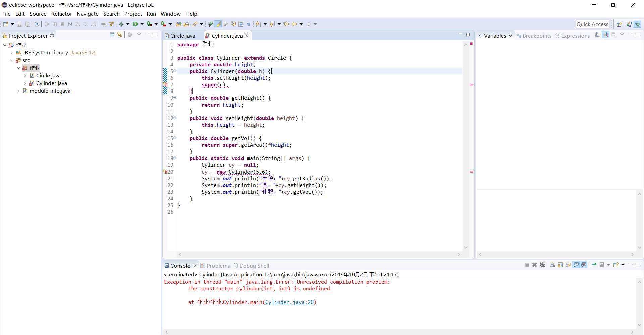Maximize the Console view
Screen dimensions: 644x335
(637, 265)
